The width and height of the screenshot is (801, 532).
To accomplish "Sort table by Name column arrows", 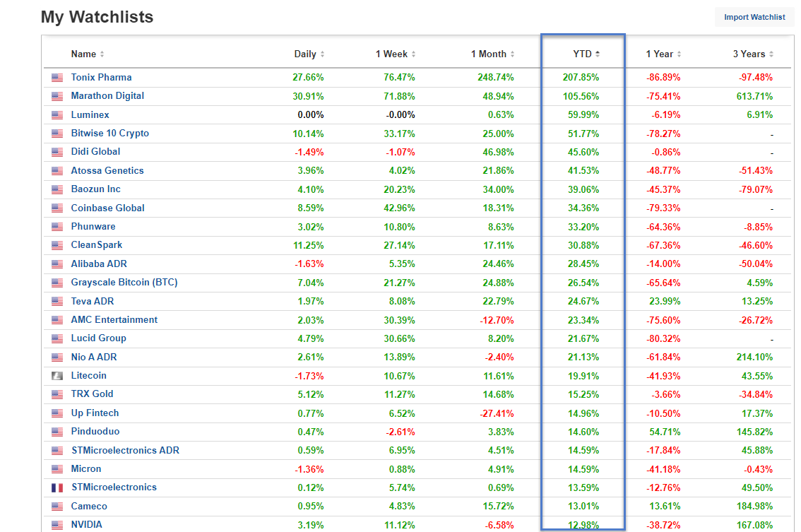I will point(102,54).
